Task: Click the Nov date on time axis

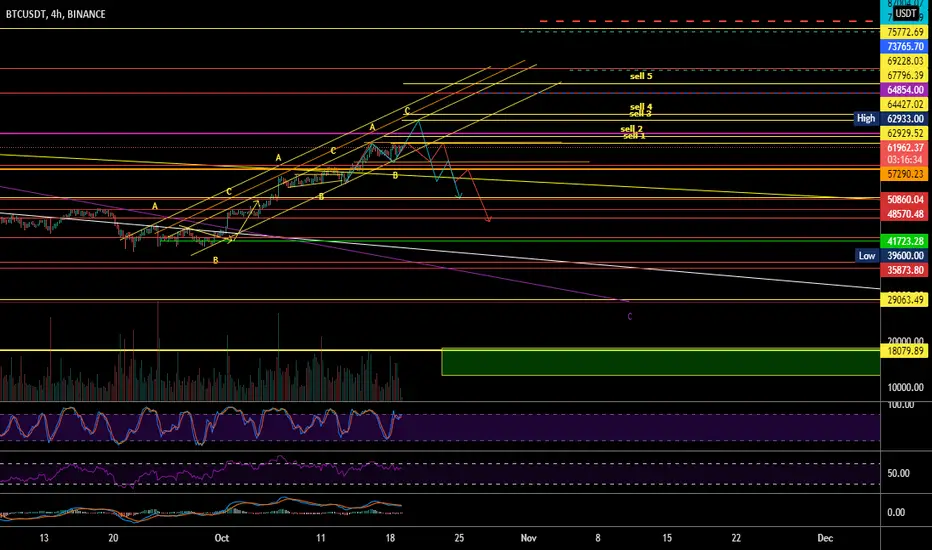Action: click(528, 538)
